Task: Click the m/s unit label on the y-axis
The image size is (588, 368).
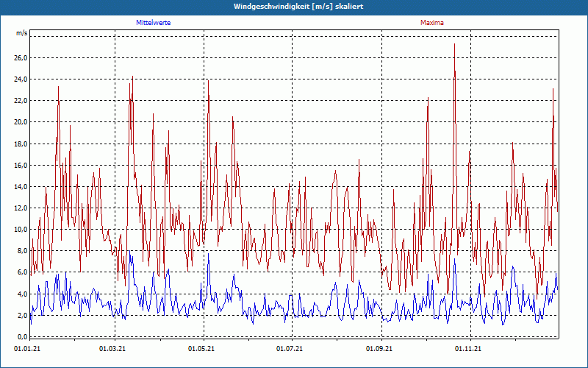Action: [x=22, y=33]
